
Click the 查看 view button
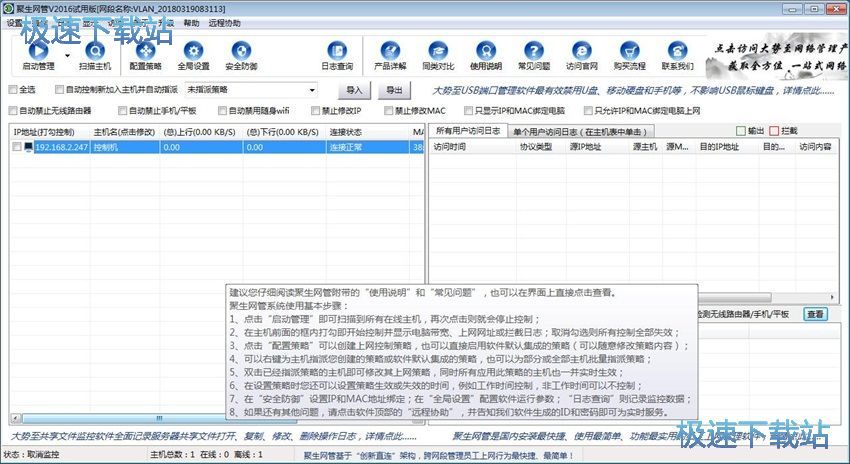coord(815,314)
